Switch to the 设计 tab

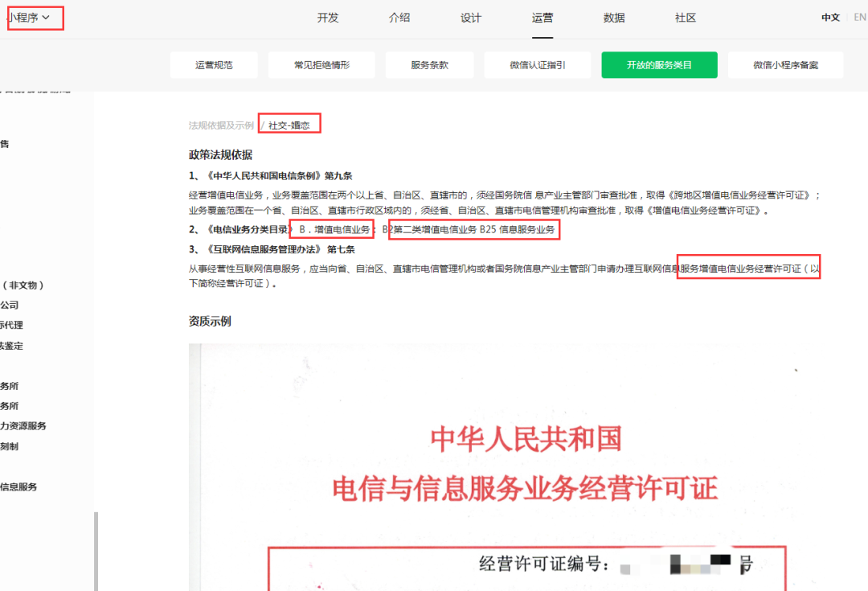coord(470,18)
